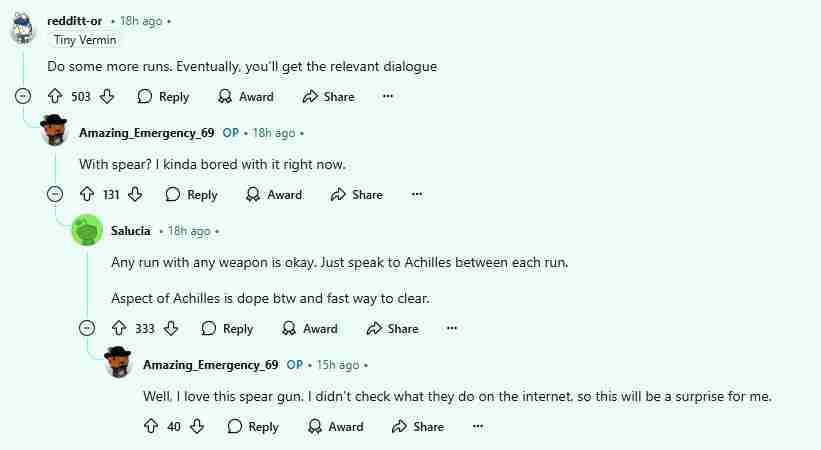
Task: Open Salucia's user profile link
Action: click(x=131, y=231)
